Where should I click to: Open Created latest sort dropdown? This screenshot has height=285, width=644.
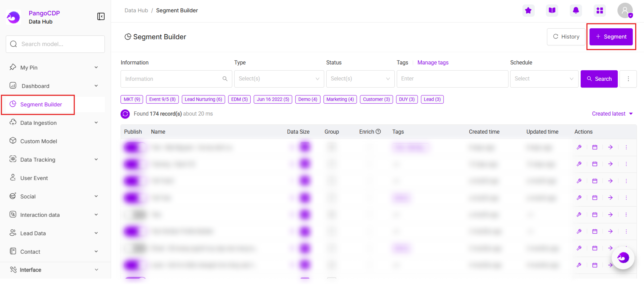[612, 114]
